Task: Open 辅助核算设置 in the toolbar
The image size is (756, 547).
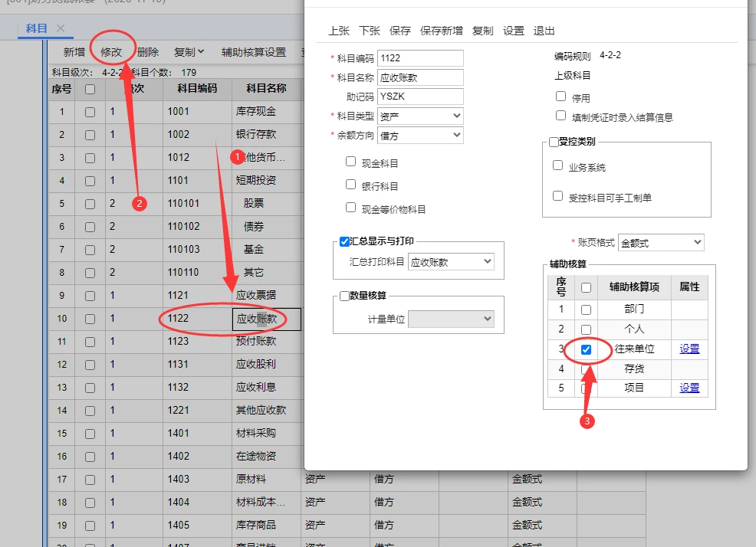Action: pyautogui.click(x=253, y=52)
